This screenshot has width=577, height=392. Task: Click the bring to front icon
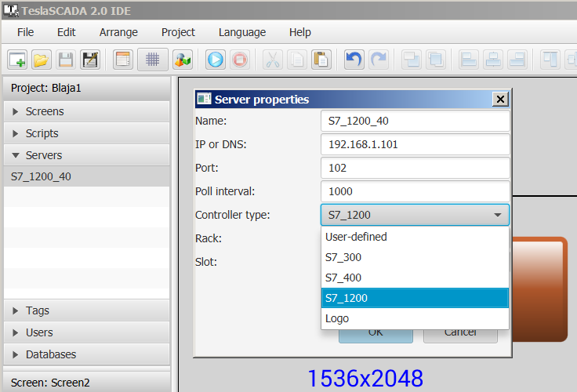click(412, 60)
